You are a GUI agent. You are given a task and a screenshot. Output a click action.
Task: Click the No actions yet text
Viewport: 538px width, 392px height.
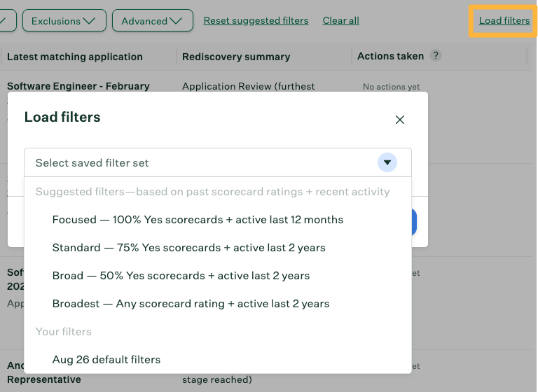[x=391, y=87]
